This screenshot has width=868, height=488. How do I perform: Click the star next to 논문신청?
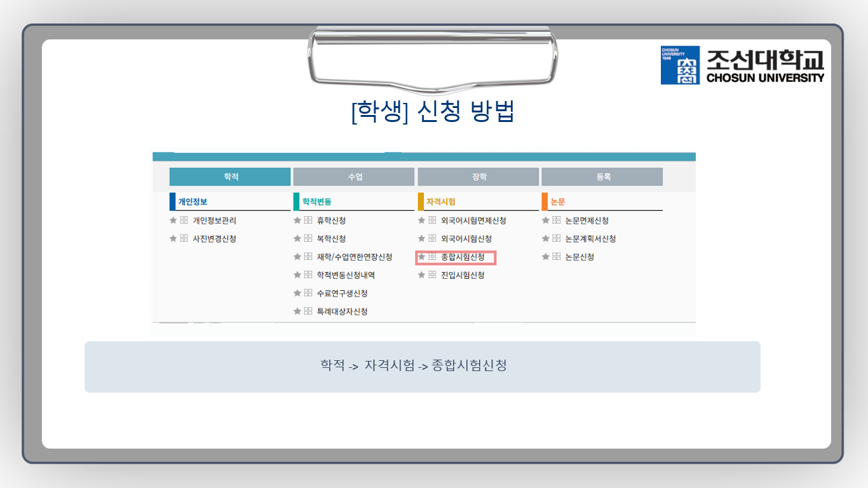point(545,257)
